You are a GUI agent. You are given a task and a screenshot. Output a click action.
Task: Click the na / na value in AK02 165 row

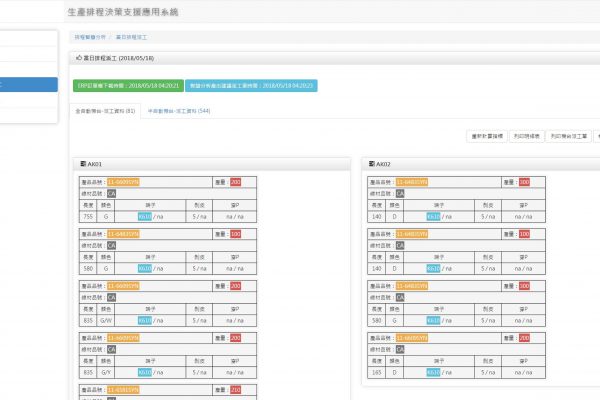tap(523, 372)
